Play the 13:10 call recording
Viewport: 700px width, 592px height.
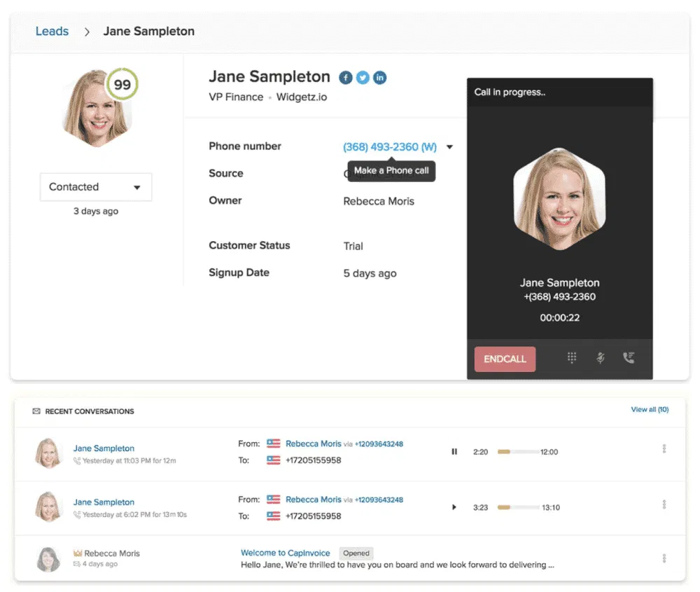(x=454, y=507)
